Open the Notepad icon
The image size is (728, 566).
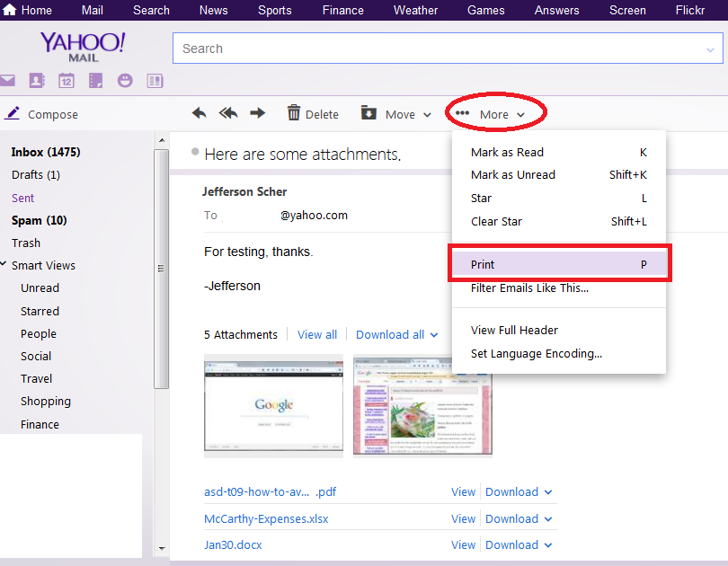point(95,81)
